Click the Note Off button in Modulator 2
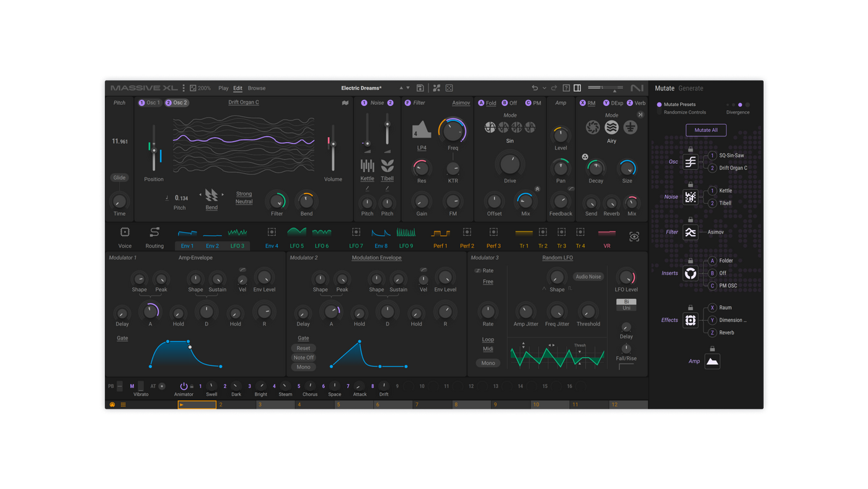 point(303,357)
